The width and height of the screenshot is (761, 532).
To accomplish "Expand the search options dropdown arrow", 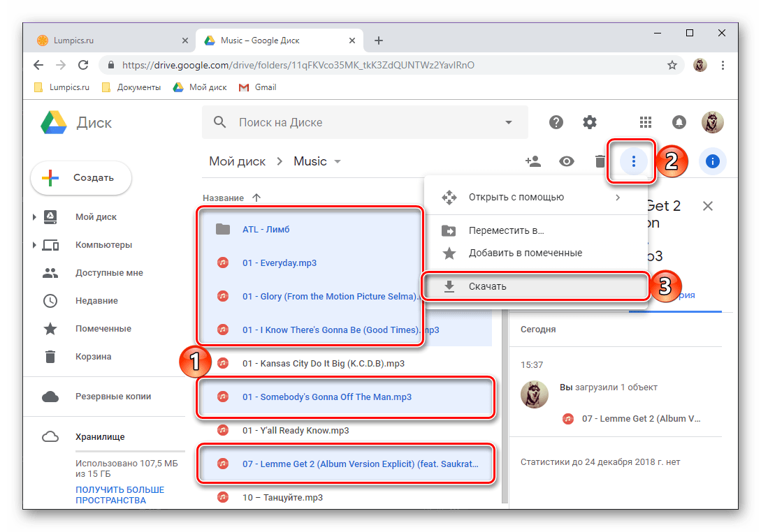I will [508, 122].
